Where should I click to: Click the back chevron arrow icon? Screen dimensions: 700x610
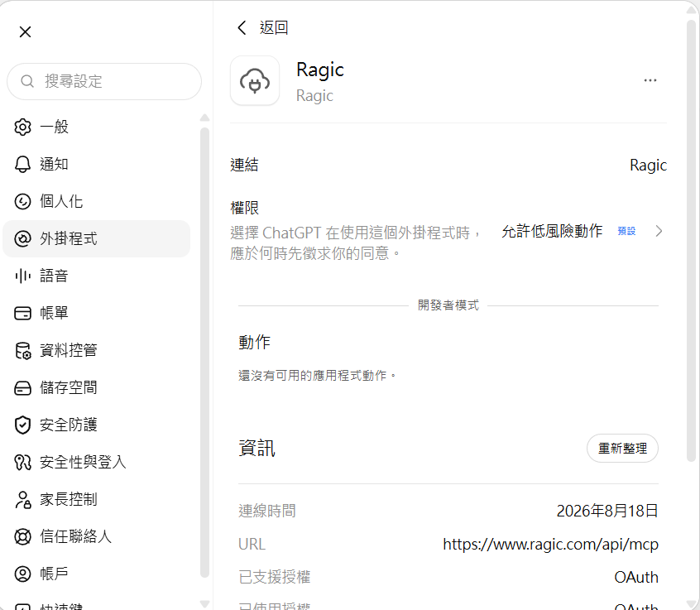click(x=242, y=27)
